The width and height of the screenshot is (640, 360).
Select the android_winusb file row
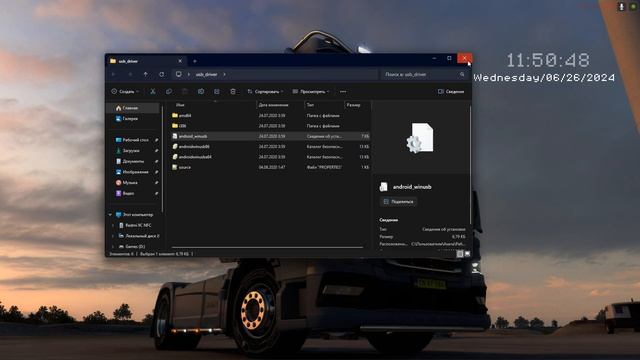click(271, 136)
